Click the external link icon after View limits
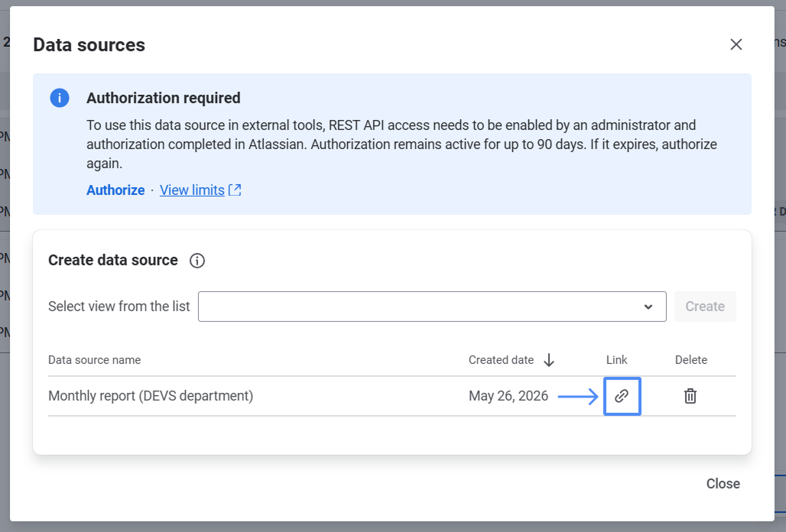 (235, 190)
